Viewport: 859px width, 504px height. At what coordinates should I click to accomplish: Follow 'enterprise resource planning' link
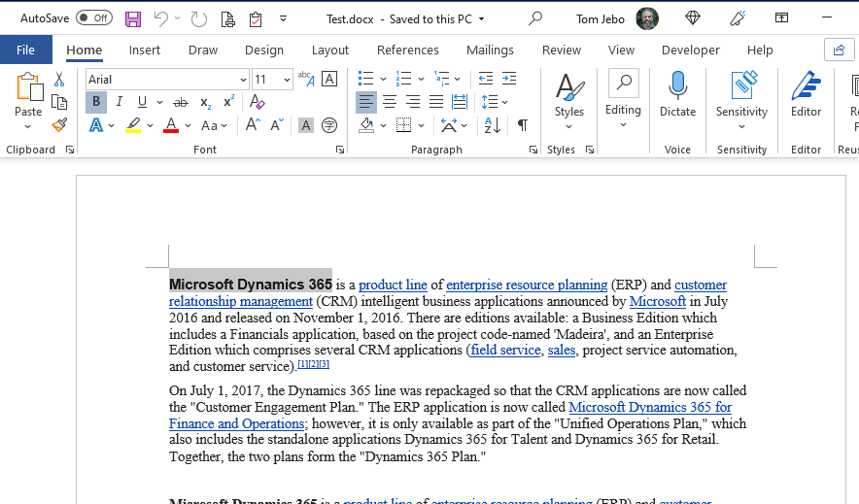[x=527, y=286]
